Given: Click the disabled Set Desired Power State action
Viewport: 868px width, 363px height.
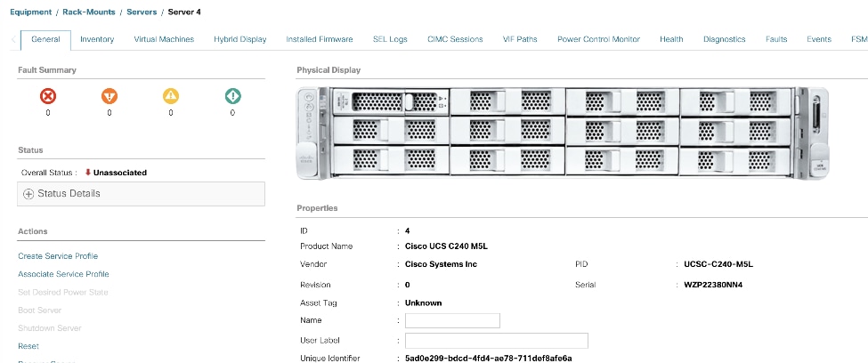Looking at the screenshot, I should click(63, 292).
